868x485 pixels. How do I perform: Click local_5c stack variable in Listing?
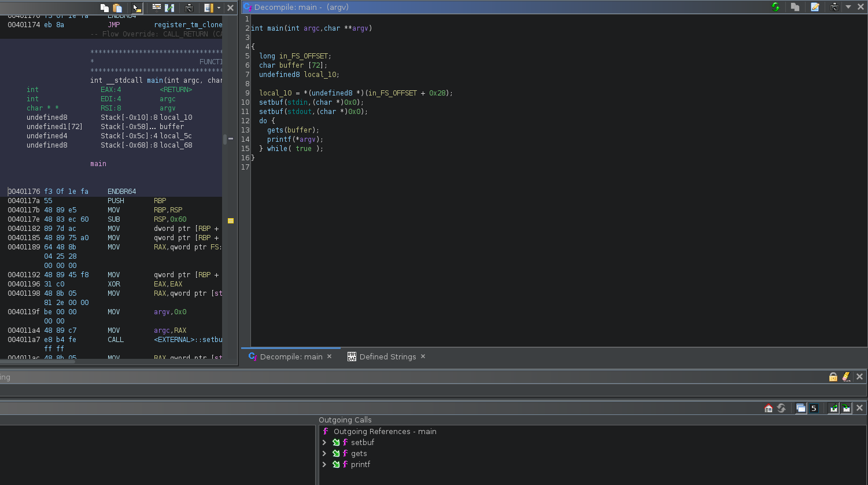(176, 136)
